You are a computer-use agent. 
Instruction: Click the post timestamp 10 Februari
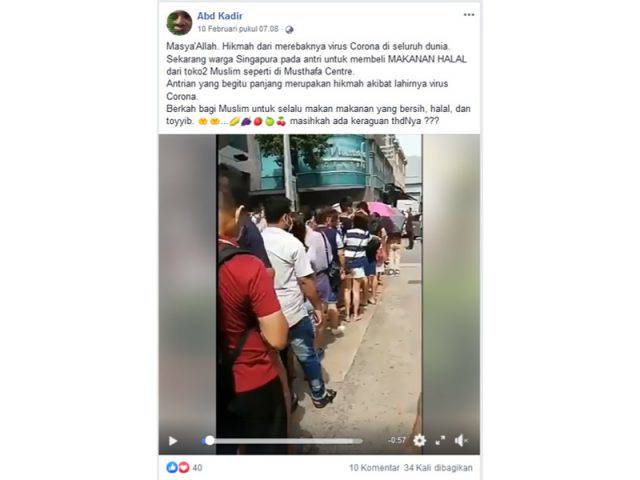pos(238,29)
